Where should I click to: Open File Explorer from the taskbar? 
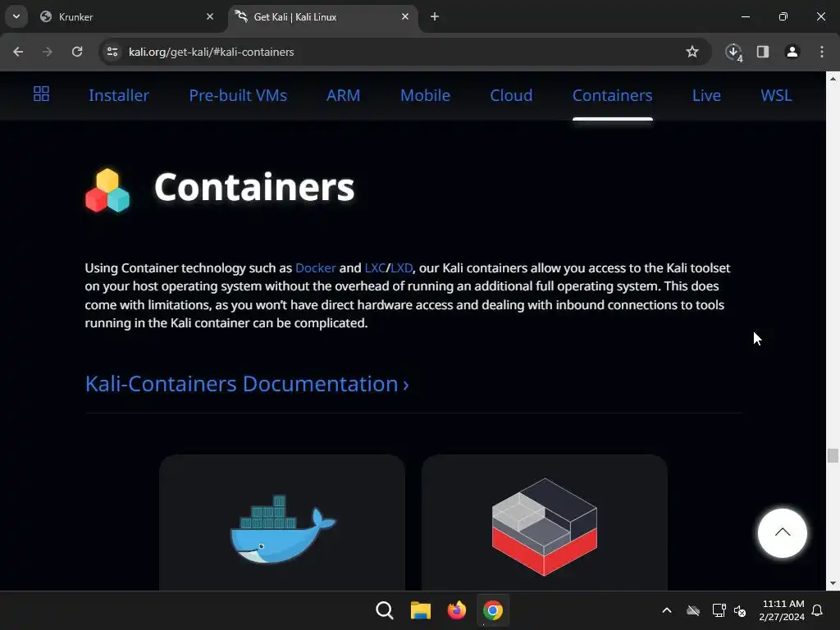point(421,610)
